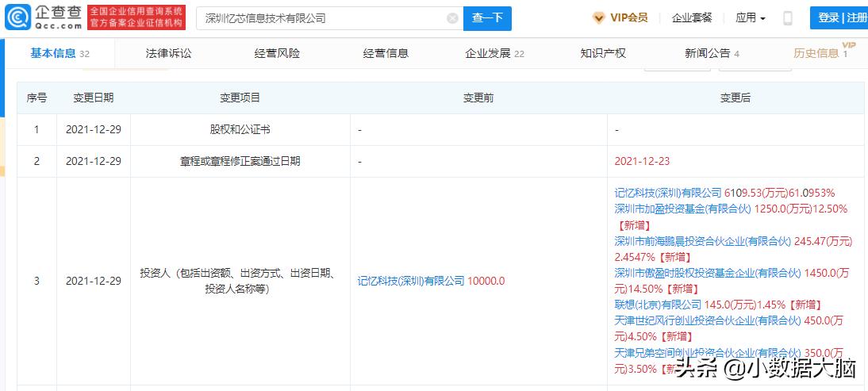
Task: Click the 变更前 column header
Action: pos(478,98)
